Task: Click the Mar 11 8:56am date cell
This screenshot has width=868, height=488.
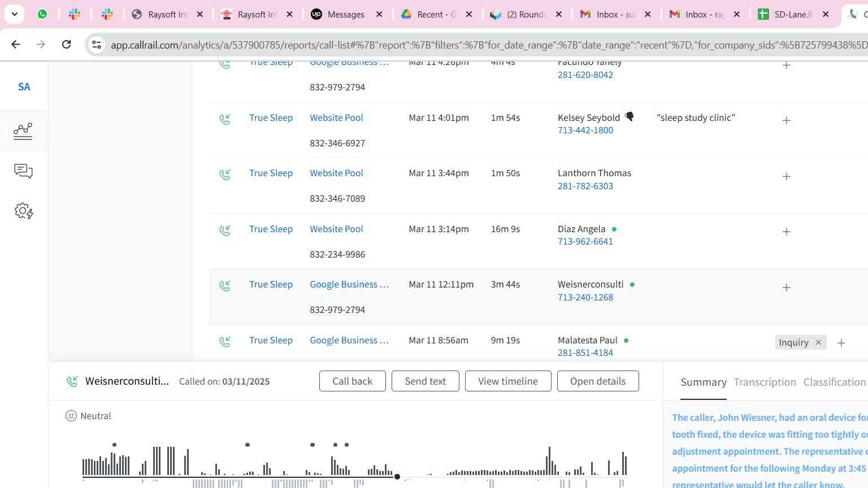Action: [x=439, y=340]
